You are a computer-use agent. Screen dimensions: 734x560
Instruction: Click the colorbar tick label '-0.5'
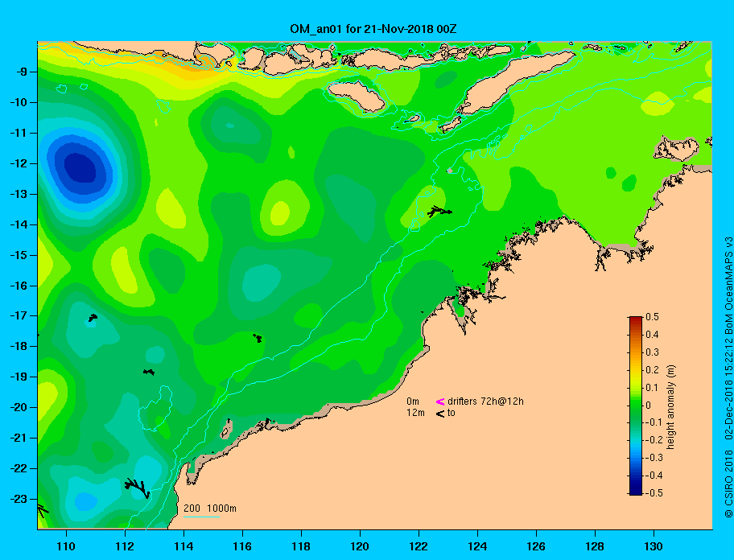(x=654, y=493)
